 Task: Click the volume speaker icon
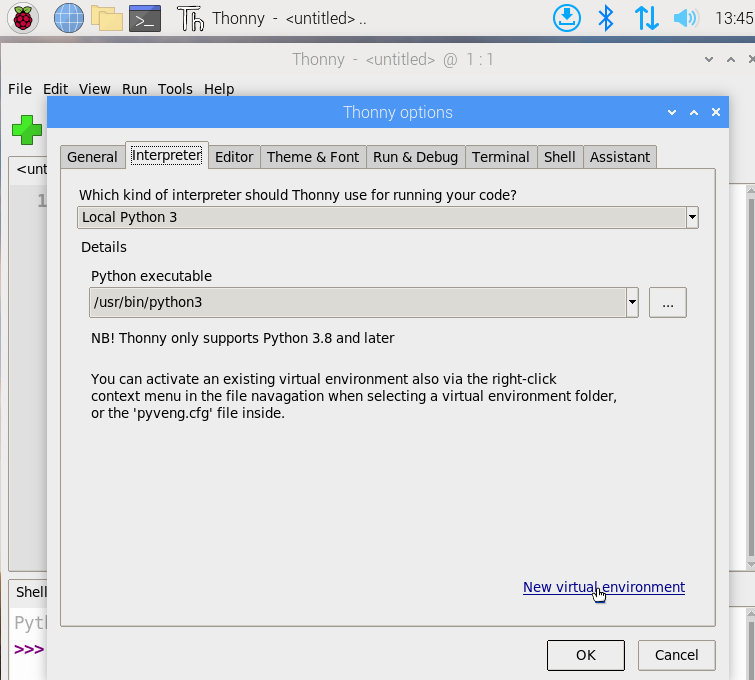(x=686, y=18)
